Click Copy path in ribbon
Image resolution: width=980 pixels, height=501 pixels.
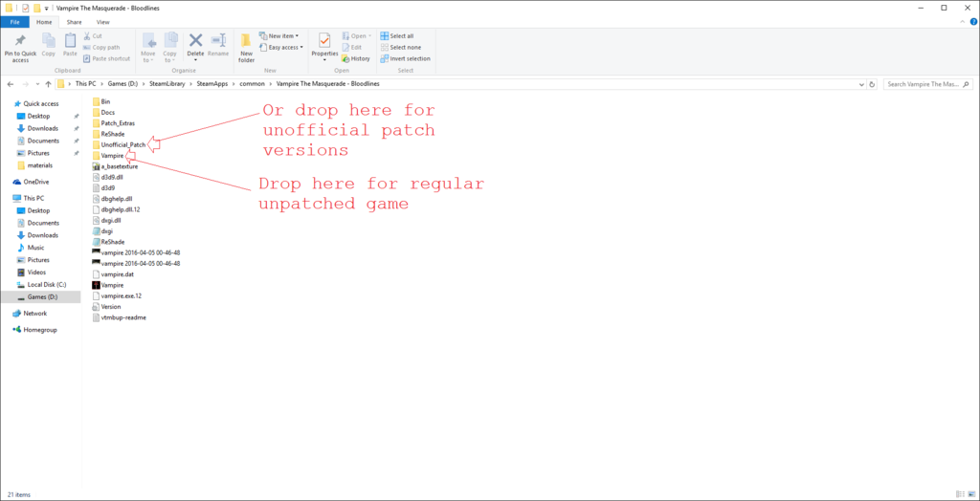pyautogui.click(x=101, y=48)
